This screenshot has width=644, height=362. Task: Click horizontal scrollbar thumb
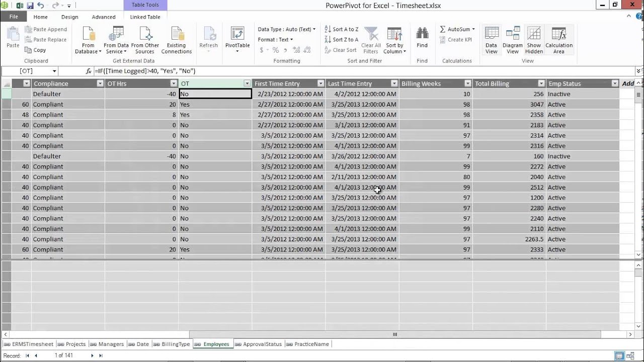395,334
